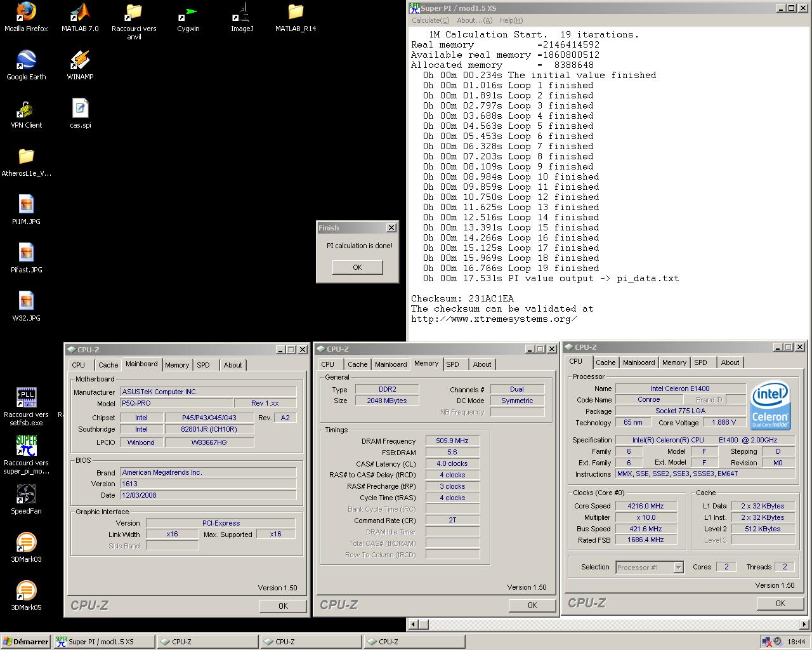Launch WINAMP from the desktop
The image size is (812, 650).
tap(80, 65)
